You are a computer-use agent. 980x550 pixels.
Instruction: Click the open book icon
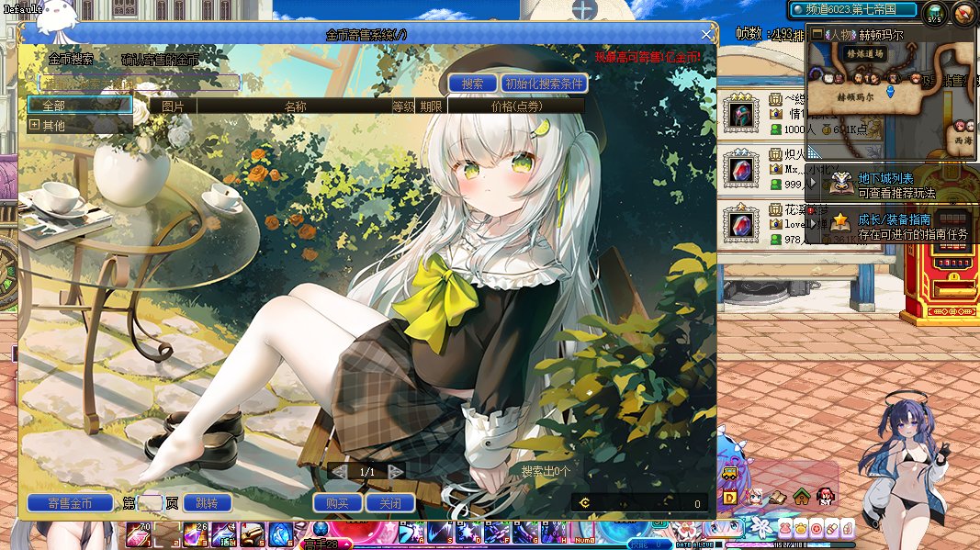(x=778, y=498)
